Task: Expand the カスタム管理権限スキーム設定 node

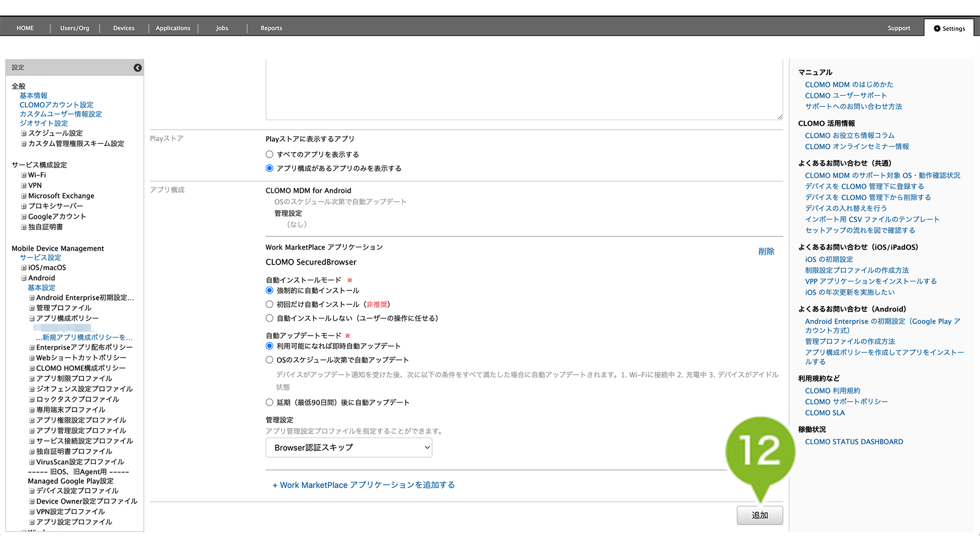Action: 24,144
